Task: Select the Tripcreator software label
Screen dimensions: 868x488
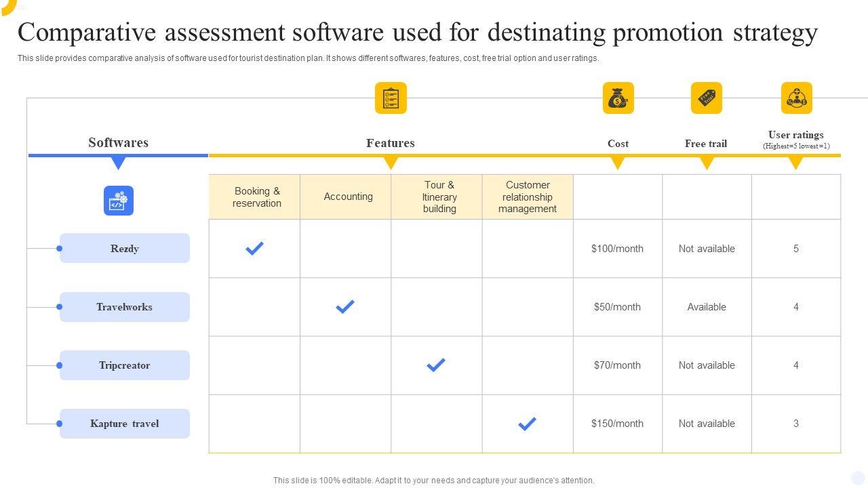Action: pos(125,365)
